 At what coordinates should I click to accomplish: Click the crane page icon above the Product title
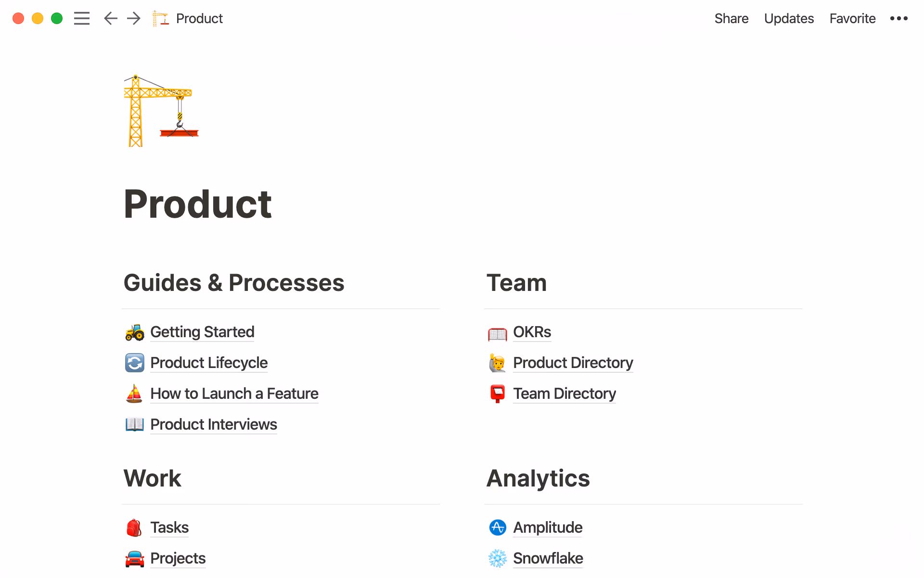click(x=162, y=110)
